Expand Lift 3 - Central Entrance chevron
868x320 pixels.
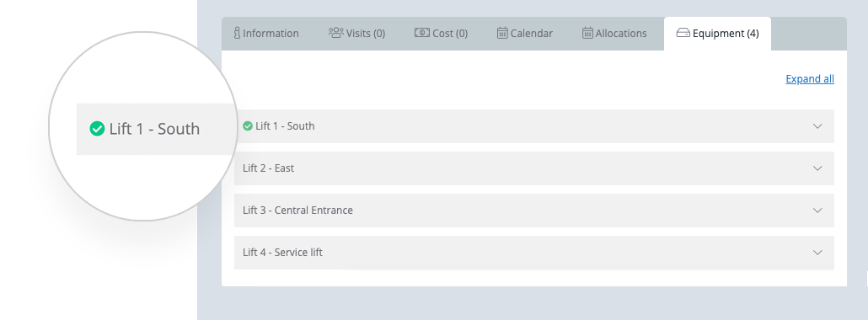[817, 211]
